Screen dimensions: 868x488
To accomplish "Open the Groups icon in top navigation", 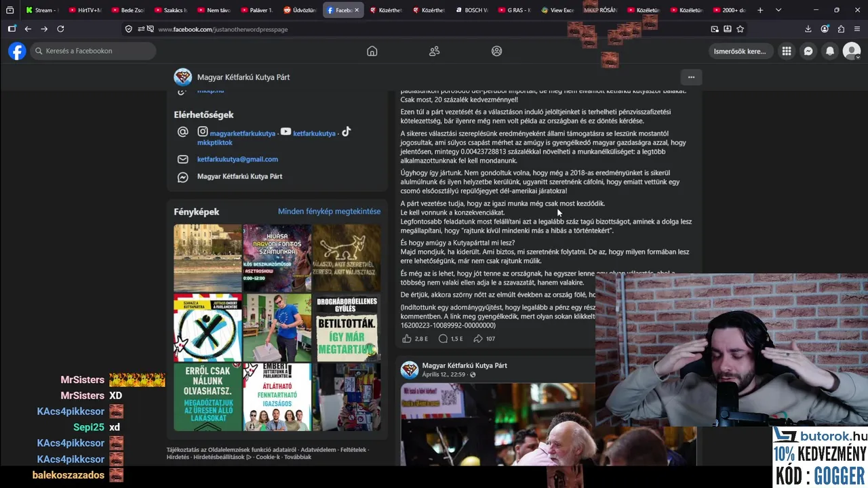I will pyautogui.click(x=496, y=51).
